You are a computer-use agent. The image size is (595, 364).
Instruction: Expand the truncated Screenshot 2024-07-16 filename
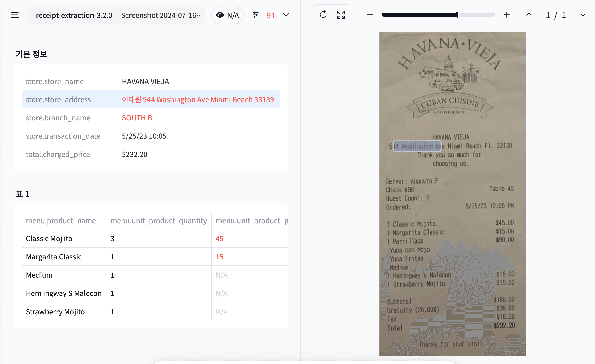161,15
